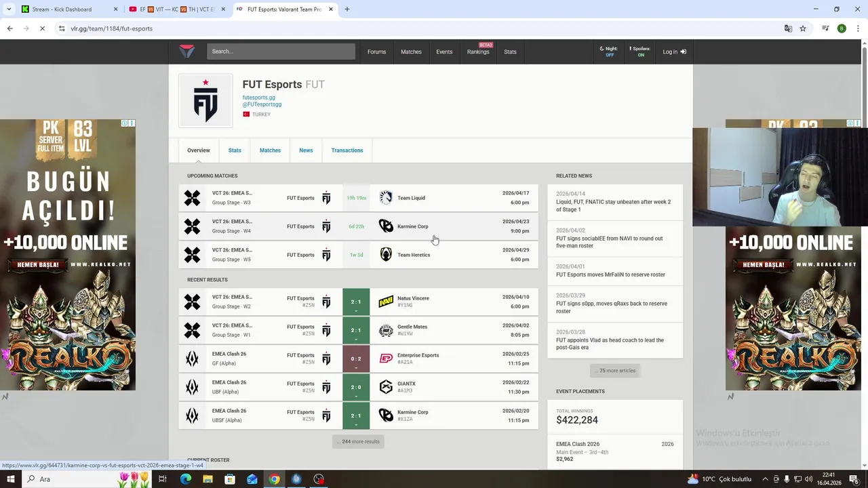Click the Google Translate icon in address bar

(x=788, y=28)
